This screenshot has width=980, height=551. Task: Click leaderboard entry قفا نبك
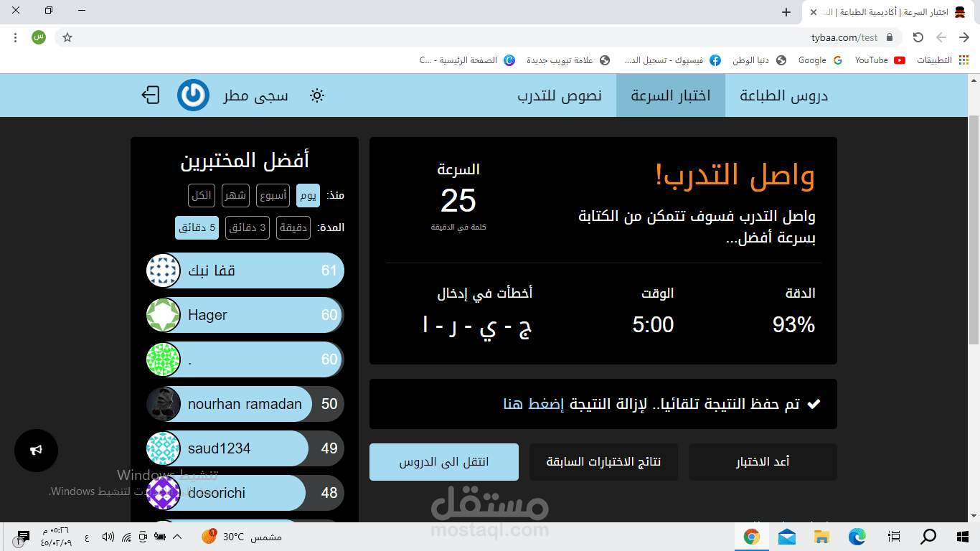click(x=245, y=270)
